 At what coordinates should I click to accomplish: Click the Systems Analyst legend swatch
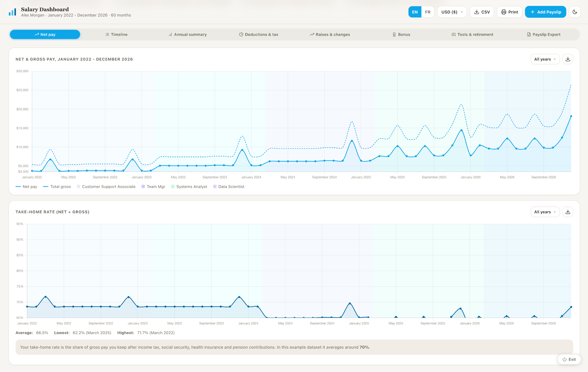[173, 187]
